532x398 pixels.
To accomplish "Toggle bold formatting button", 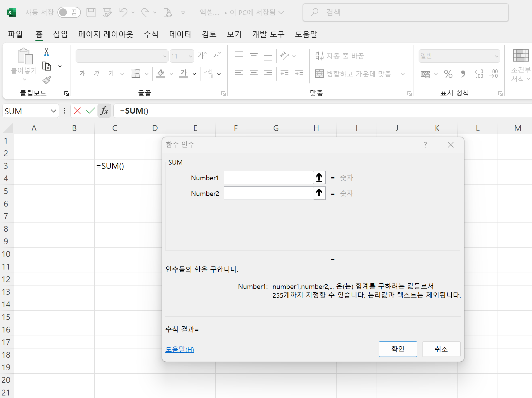I will pyautogui.click(x=82, y=74).
